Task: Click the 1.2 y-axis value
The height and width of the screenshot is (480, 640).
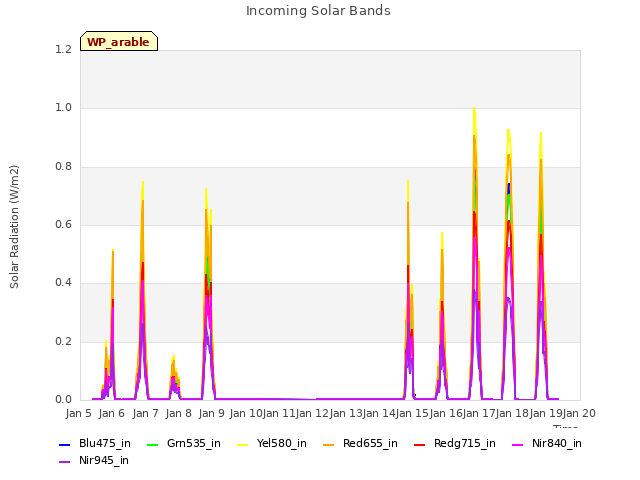Action: coord(63,49)
